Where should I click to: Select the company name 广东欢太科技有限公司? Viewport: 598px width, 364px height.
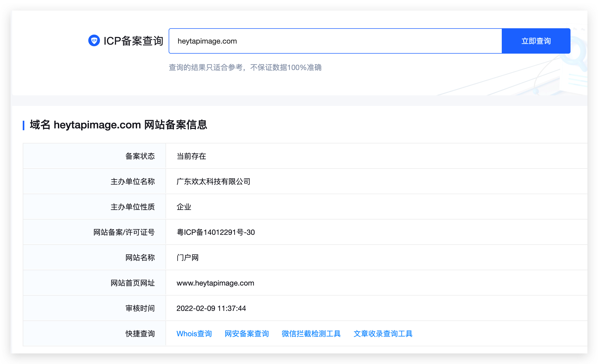213,181
